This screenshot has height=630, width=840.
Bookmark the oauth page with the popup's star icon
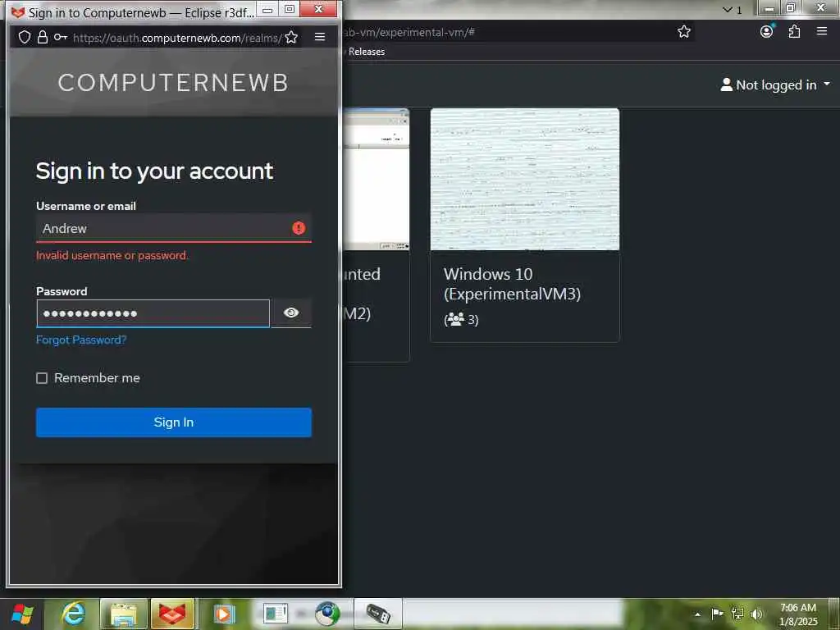(291, 37)
